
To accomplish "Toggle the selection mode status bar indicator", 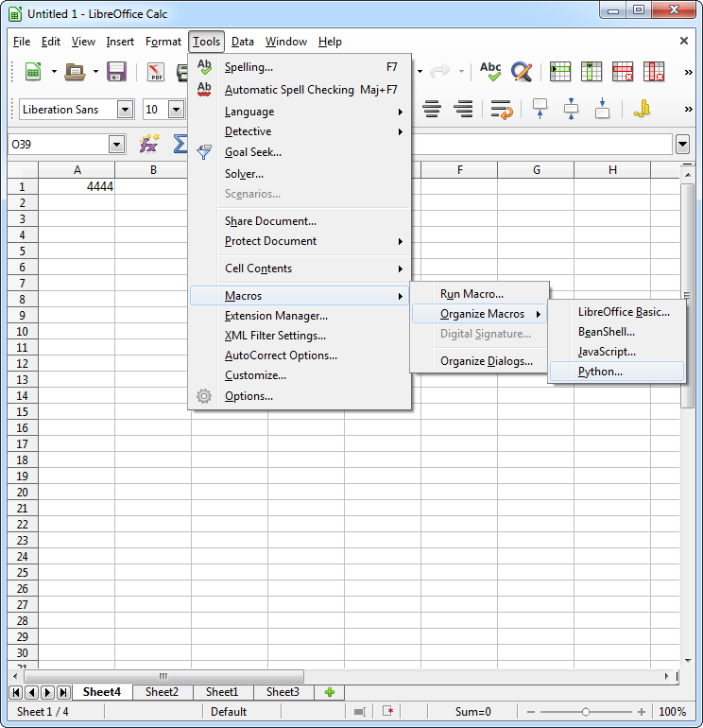I will (x=359, y=712).
